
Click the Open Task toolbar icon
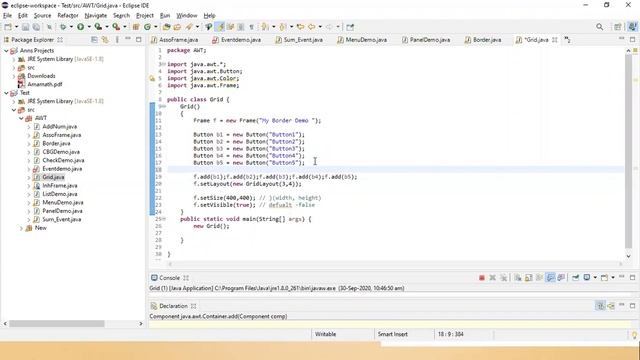point(177,27)
